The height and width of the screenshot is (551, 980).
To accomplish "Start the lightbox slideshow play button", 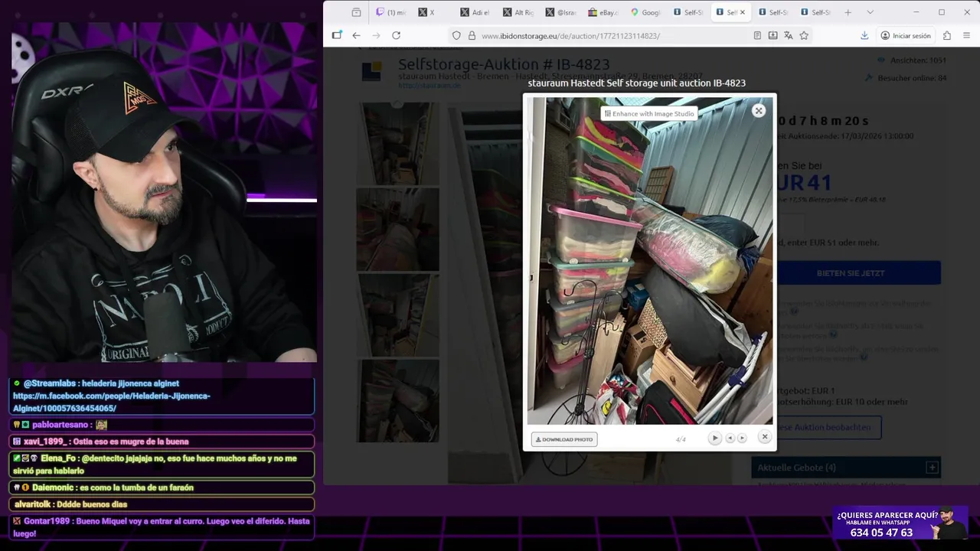I will (714, 439).
